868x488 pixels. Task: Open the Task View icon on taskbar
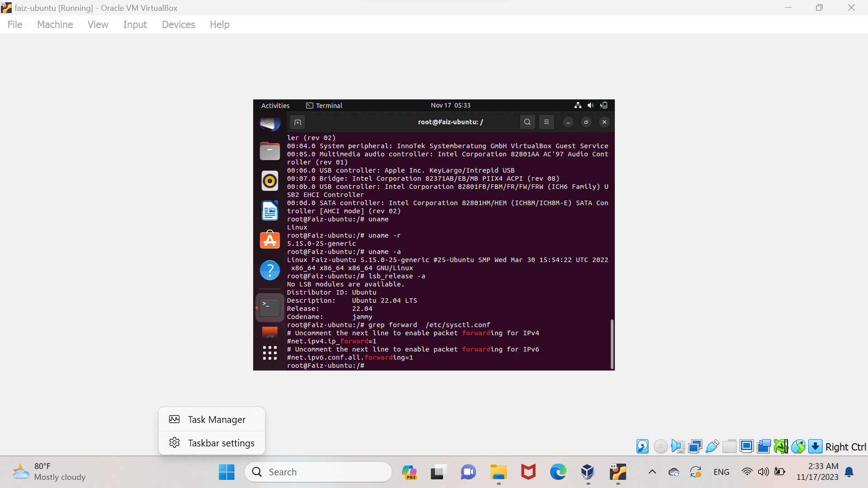click(438, 472)
